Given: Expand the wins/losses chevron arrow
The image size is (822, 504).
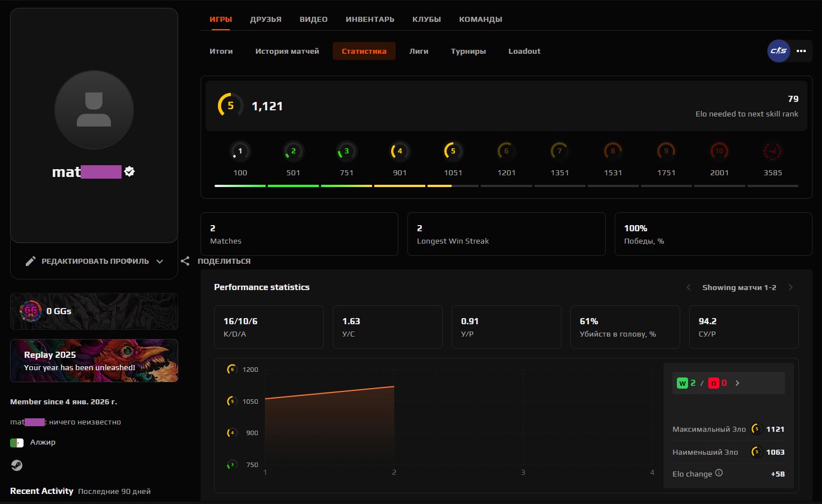Looking at the screenshot, I should [737, 383].
